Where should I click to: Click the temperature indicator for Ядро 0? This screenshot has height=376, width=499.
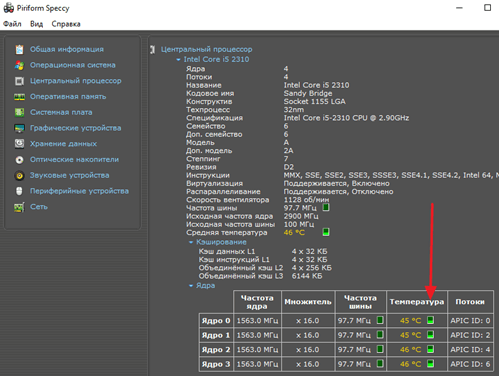pyautogui.click(x=430, y=320)
